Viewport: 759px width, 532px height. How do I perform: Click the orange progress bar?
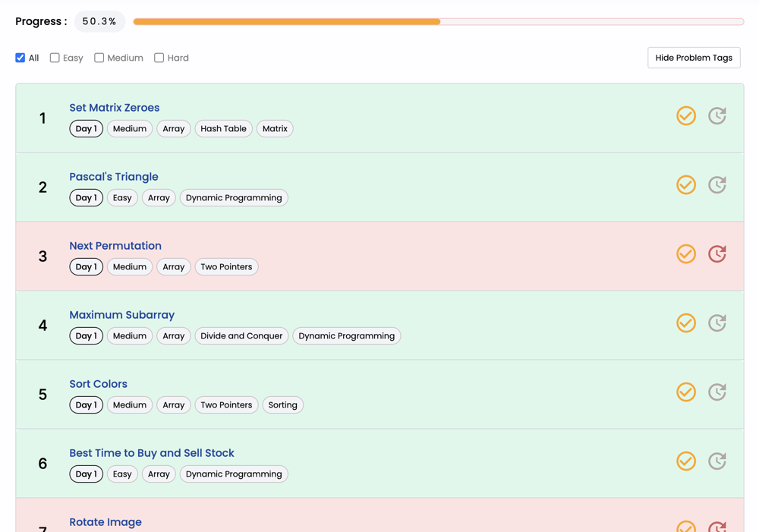(x=287, y=22)
